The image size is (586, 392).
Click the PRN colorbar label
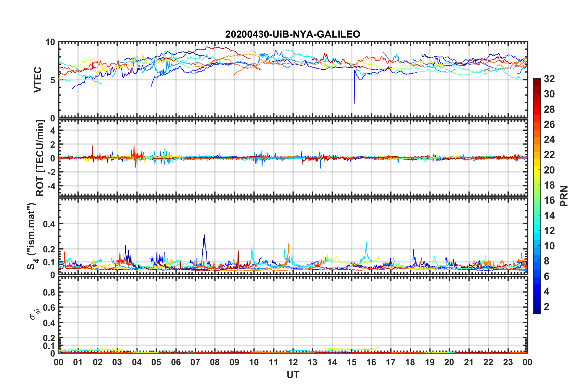tap(564, 196)
